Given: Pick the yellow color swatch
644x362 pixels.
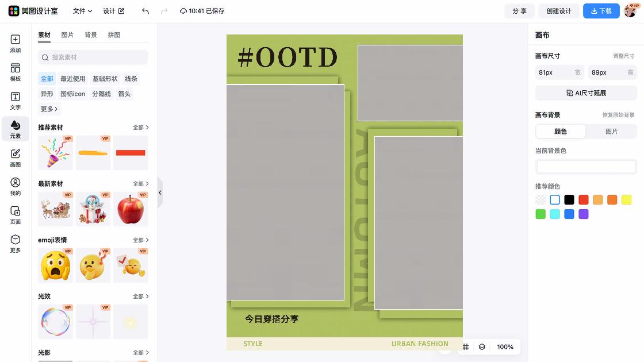Looking at the screenshot, I should point(626,200).
